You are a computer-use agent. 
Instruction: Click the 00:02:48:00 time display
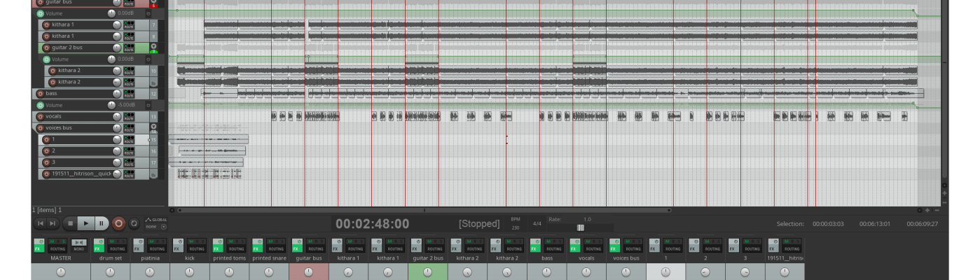click(372, 224)
